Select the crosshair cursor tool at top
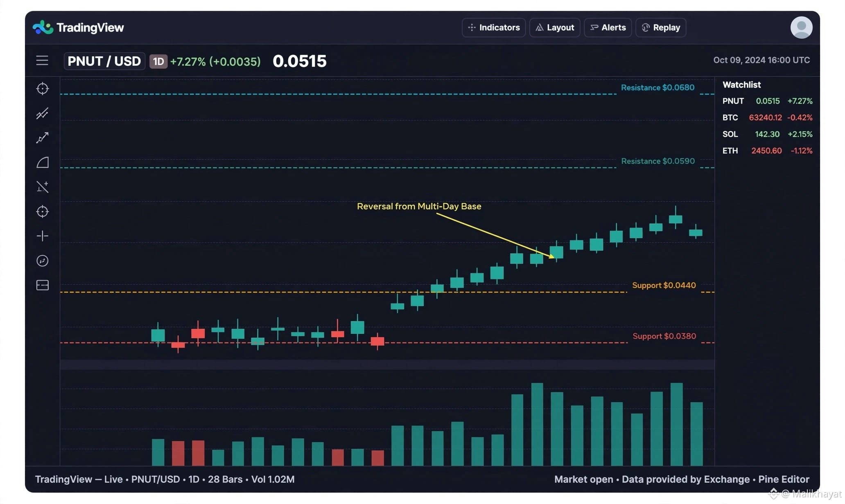The height and width of the screenshot is (504, 845). (43, 89)
